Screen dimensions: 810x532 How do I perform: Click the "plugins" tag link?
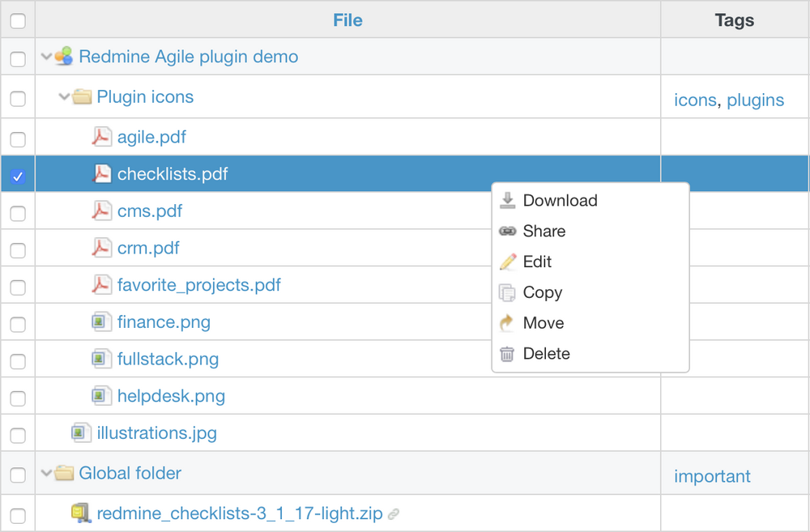tap(755, 100)
